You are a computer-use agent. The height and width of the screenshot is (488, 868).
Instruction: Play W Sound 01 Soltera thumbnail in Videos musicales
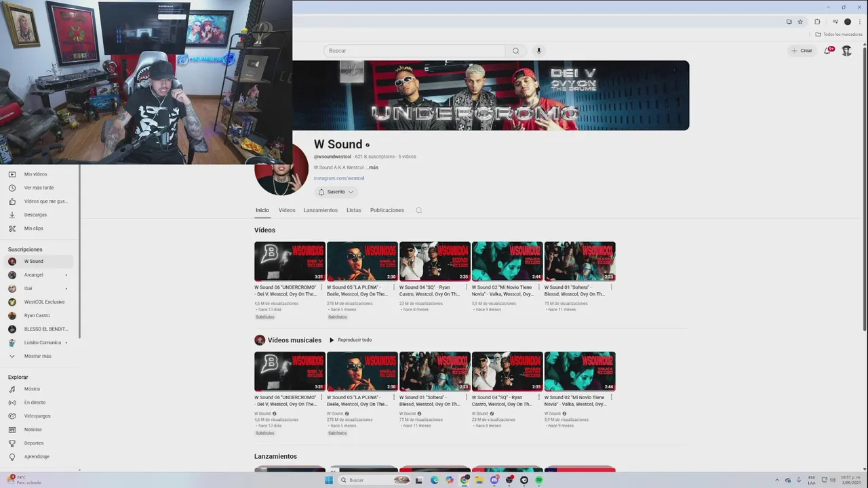(x=435, y=371)
